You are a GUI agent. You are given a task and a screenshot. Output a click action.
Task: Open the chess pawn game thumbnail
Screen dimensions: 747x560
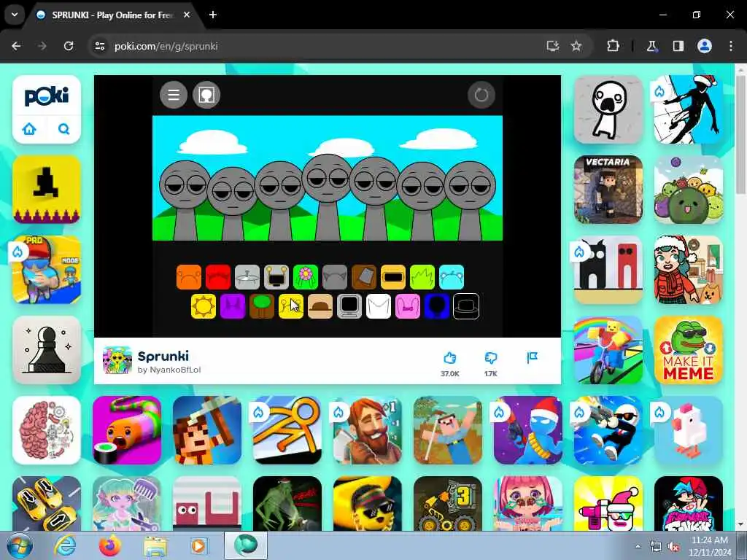[47, 350]
